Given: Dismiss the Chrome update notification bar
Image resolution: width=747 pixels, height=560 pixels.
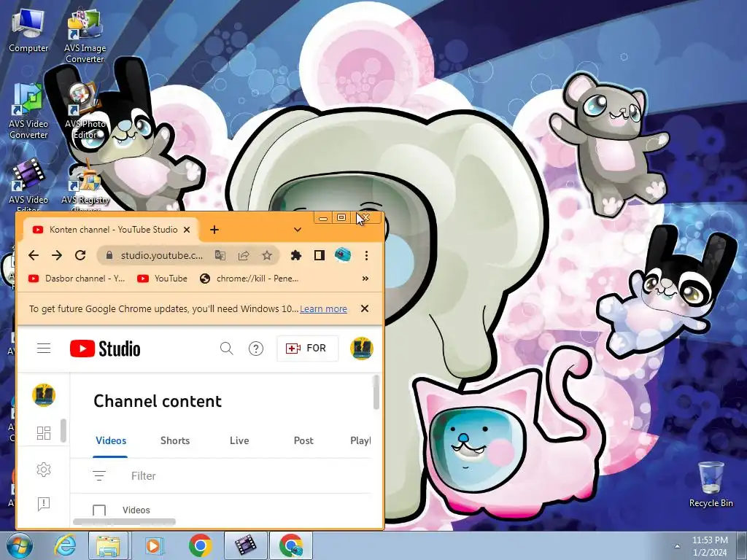Looking at the screenshot, I should coord(365,308).
